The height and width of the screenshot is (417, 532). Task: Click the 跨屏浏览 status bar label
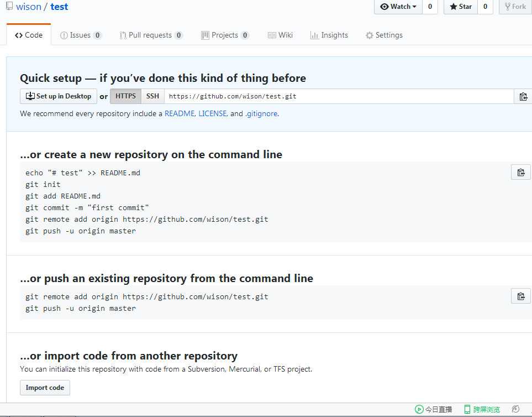(486, 409)
